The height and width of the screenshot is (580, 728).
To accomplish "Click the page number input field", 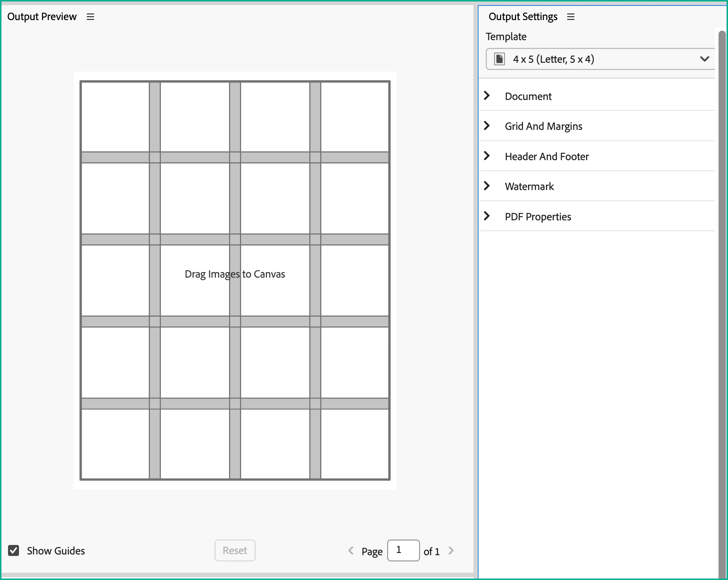I will pos(403,550).
